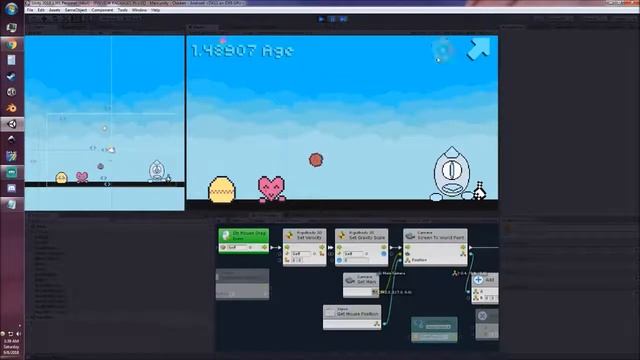Click the Unity Pause button

tap(332, 19)
